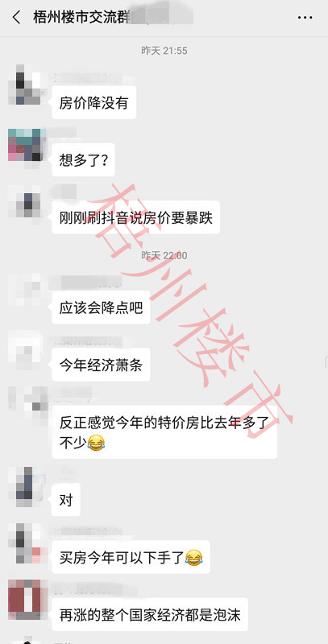Select the 房价降没有 message bubble
This screenshot has width=328, height=644.
pos(94,102)
